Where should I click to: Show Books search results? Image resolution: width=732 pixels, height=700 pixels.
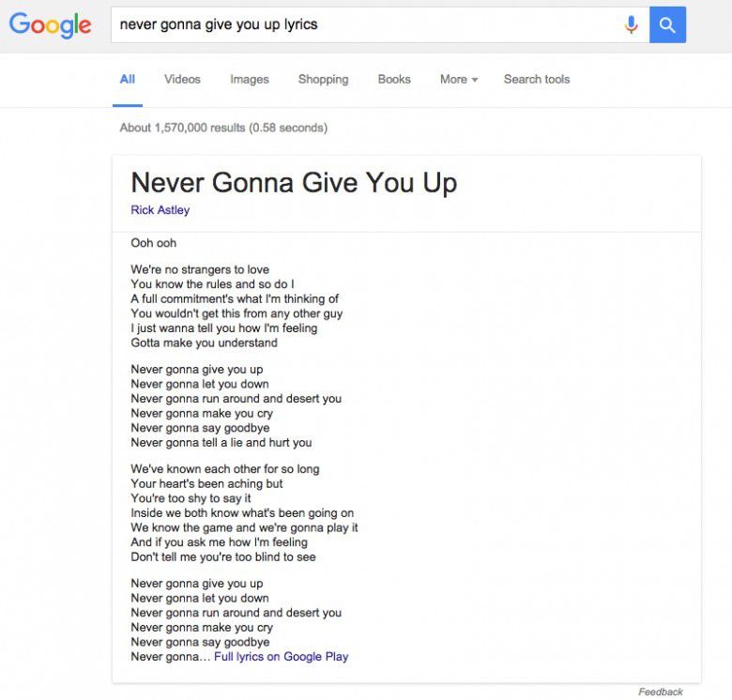394,80
